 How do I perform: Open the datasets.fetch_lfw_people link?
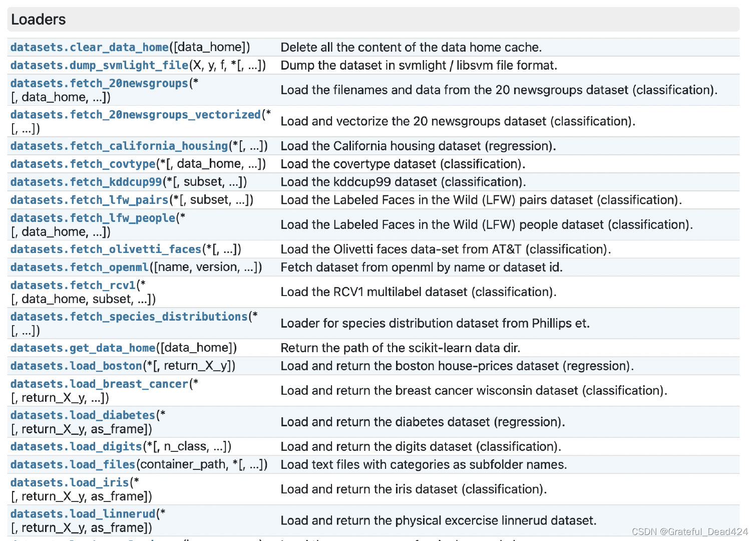tap(93, 218)
